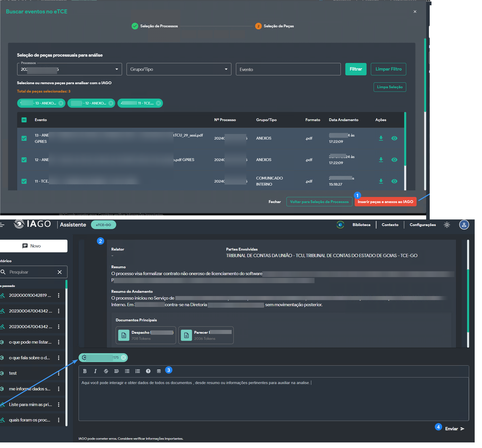Click the Evento filter input field
The image size is (482, 448).
click(288, 69)
